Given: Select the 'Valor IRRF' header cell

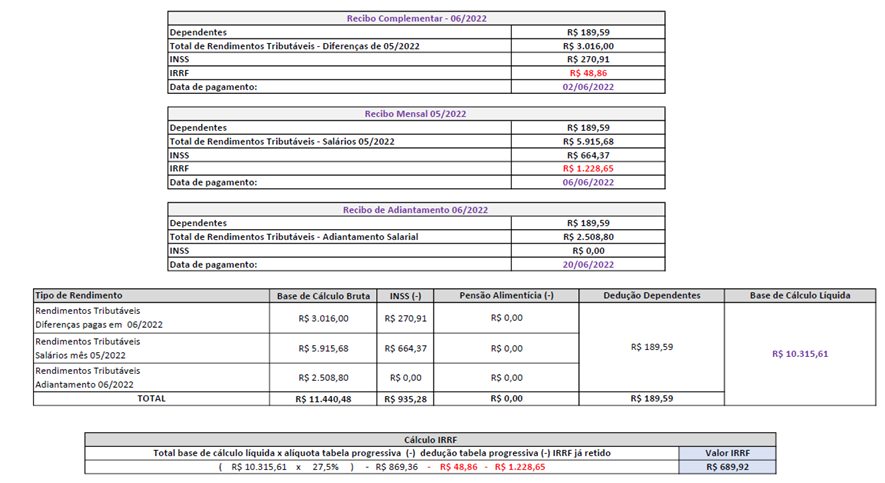Looking at the screenshot, I should [x=728, y=453].
